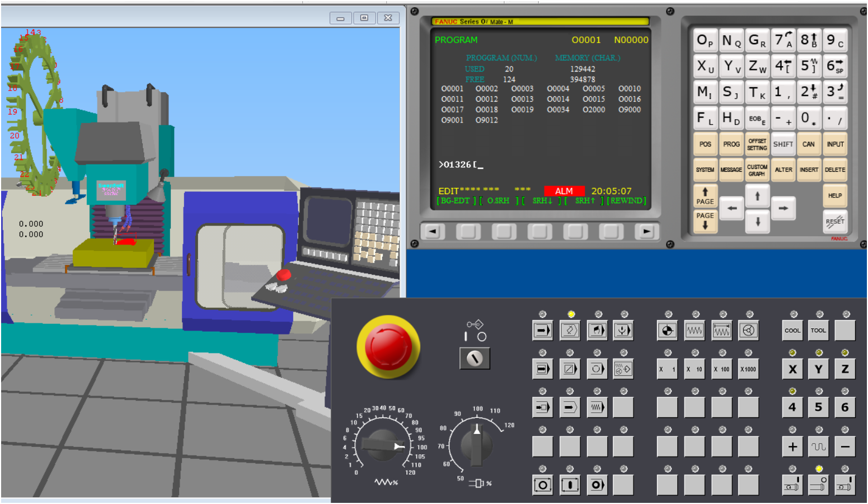Start spindle counterclockwise rotation
This screenshot has height=504, width=868.
coord(845,485)
